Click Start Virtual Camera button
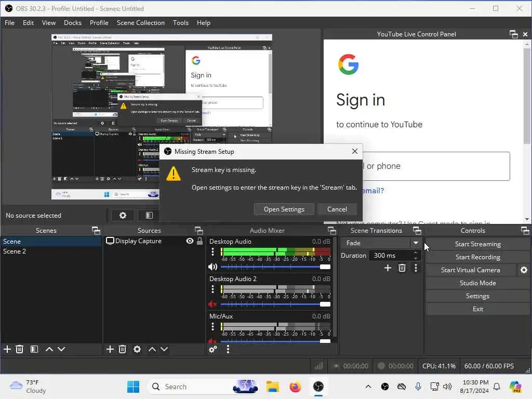The image size is (532, 399). click(x=471, y=270)
